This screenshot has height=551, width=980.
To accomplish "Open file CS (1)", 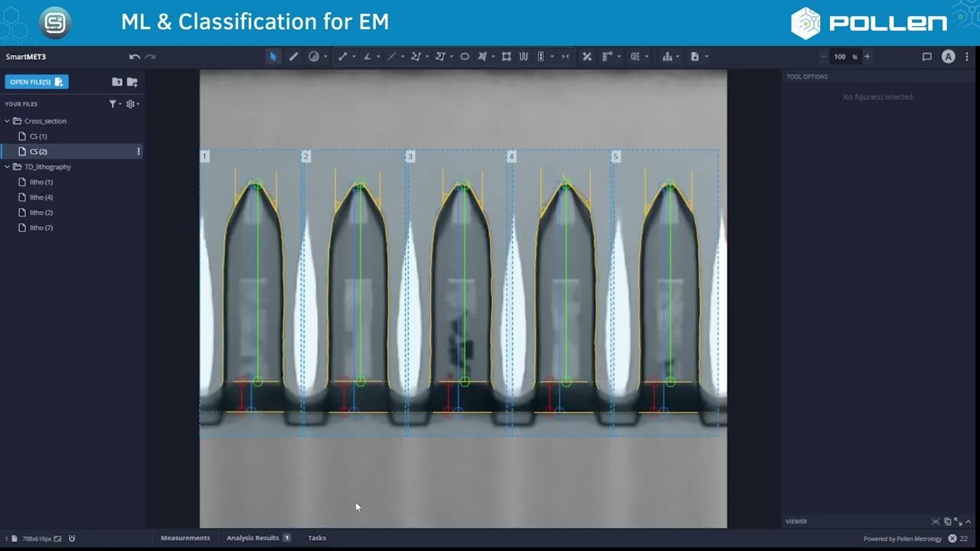I will [x=38, y=136].
